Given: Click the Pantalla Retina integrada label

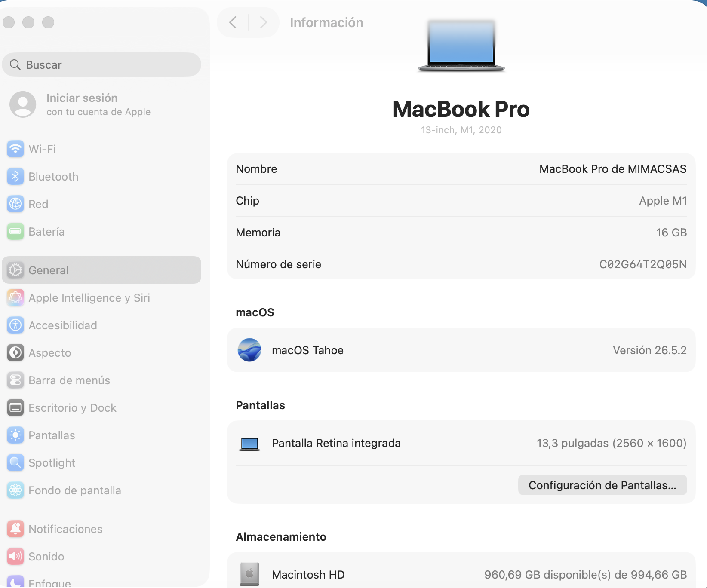Looking at the screenshot, I should pos(336,443).
